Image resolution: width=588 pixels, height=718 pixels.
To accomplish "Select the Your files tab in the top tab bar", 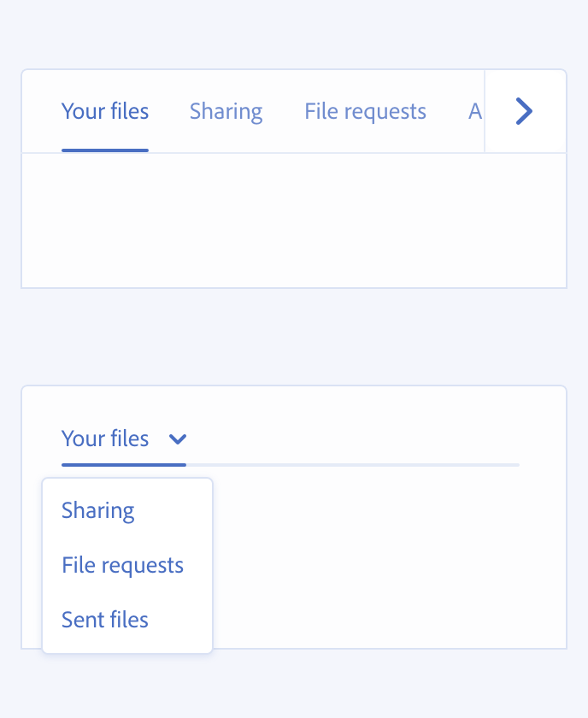I will point(105,111).
